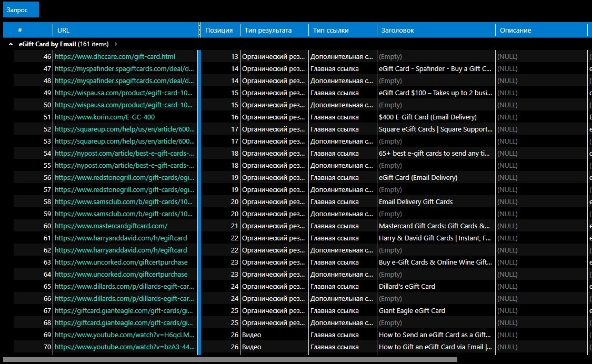This screenshot has width=592, height=364.
Task: Select 'Email Delivery Gift Cards' title cell
Action: pyautogui.click(x=436, y=201)
